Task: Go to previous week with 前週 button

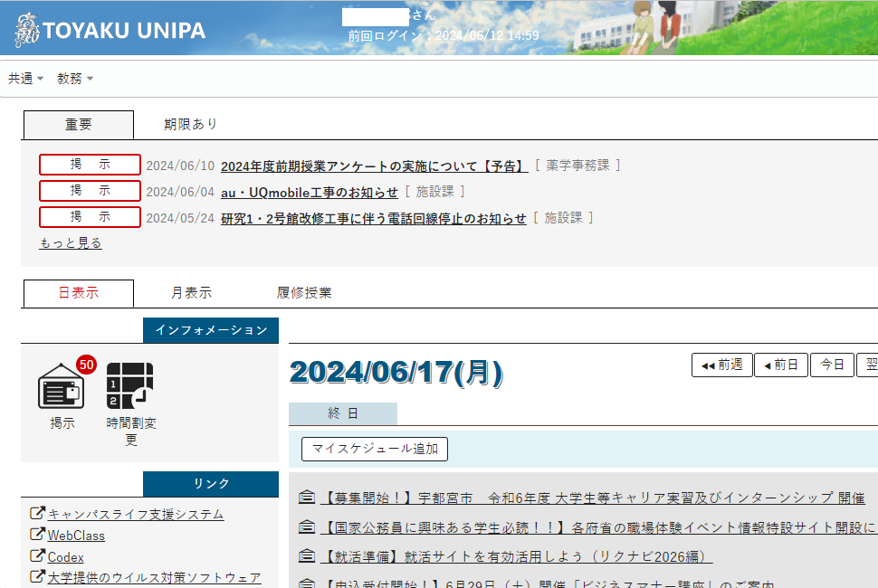Action: pos(721,365)
